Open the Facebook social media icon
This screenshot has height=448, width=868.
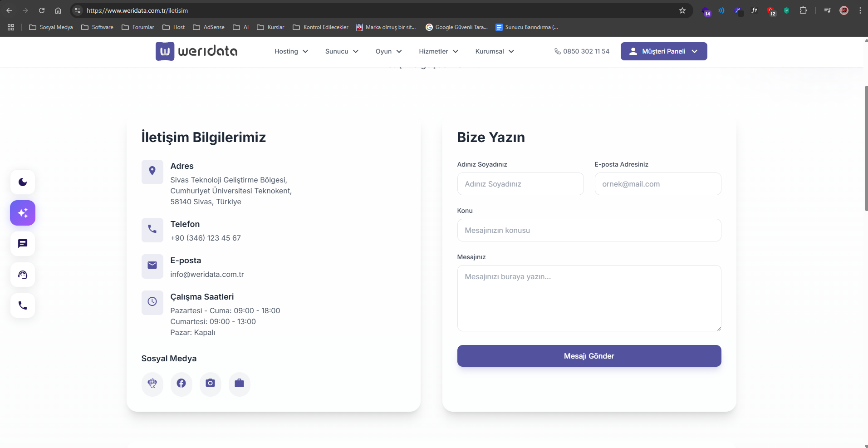click(x=181, y=384)
